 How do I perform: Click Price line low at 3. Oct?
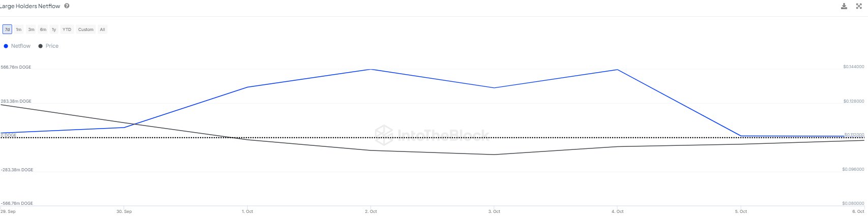click(494, 154)
